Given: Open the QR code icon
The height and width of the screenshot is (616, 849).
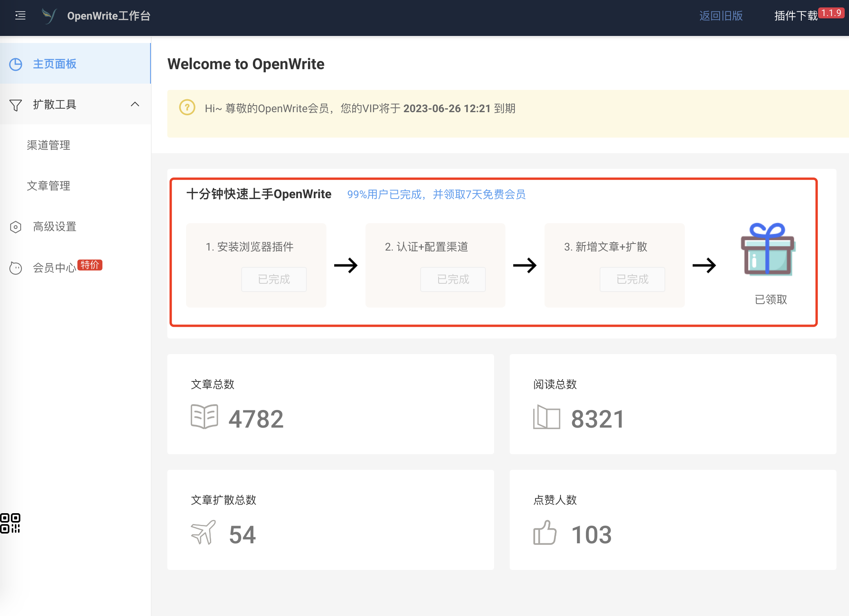Looking at the screenshot, I should [10, 523].
